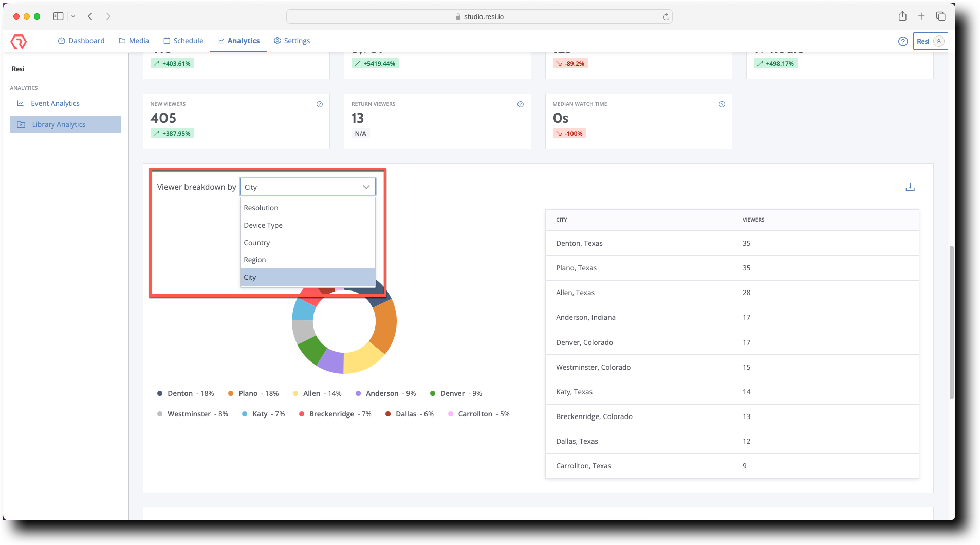This screenshot has height=545, width=980.
Task: Click the Resi logo
Action: (x=19, y=41)
